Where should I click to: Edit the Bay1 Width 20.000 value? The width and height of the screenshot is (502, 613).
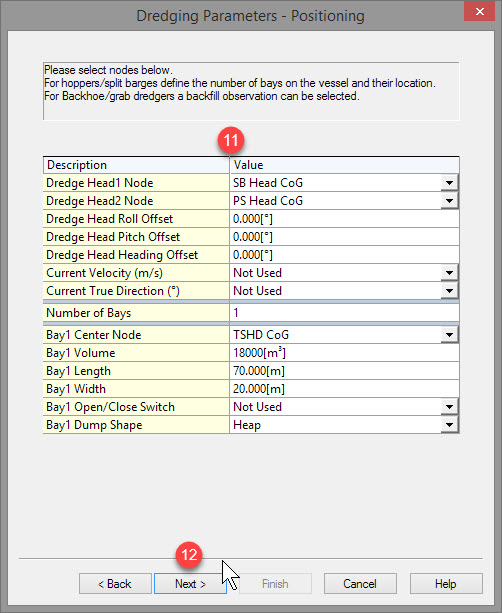344,389
